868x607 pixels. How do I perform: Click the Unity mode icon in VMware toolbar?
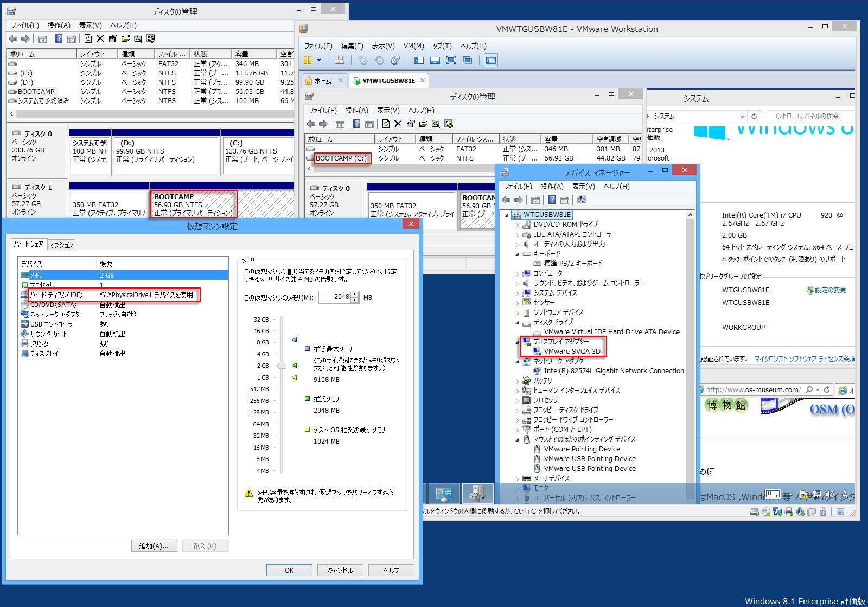click(x=467, y=60)
